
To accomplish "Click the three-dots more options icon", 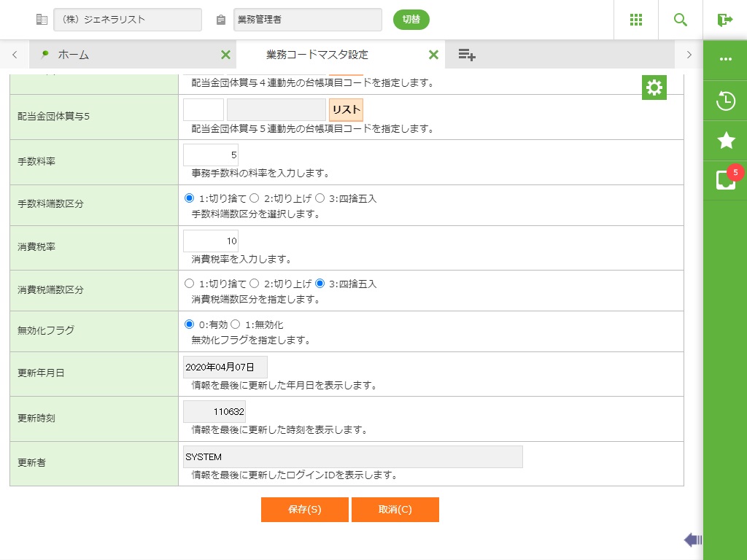I will (x=725, y=60).
